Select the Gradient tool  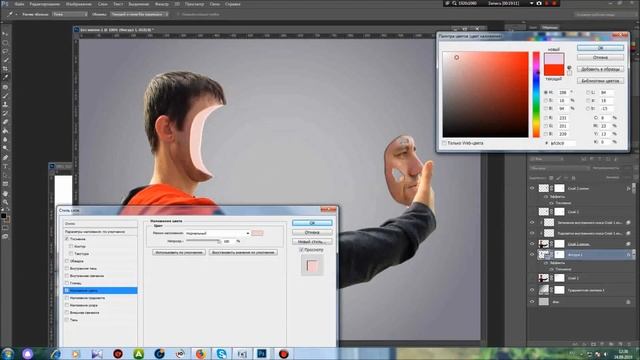[x=5, y=131]
